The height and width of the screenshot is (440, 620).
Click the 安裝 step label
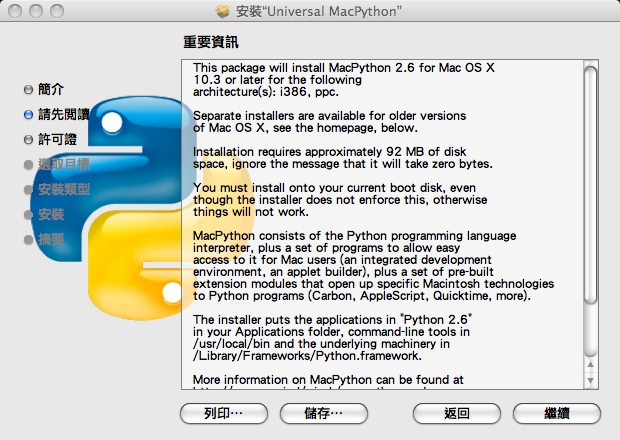click(x=51, y=214)
